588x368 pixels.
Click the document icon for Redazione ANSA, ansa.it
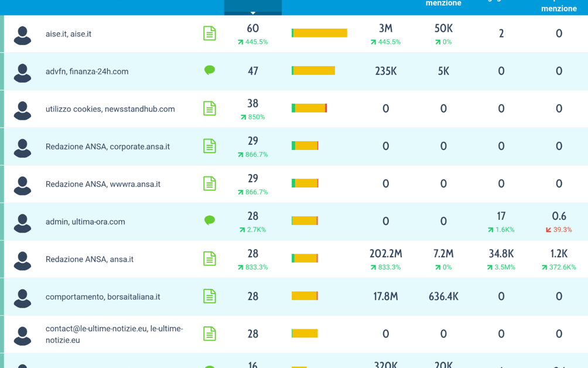[x=210, y=258]
